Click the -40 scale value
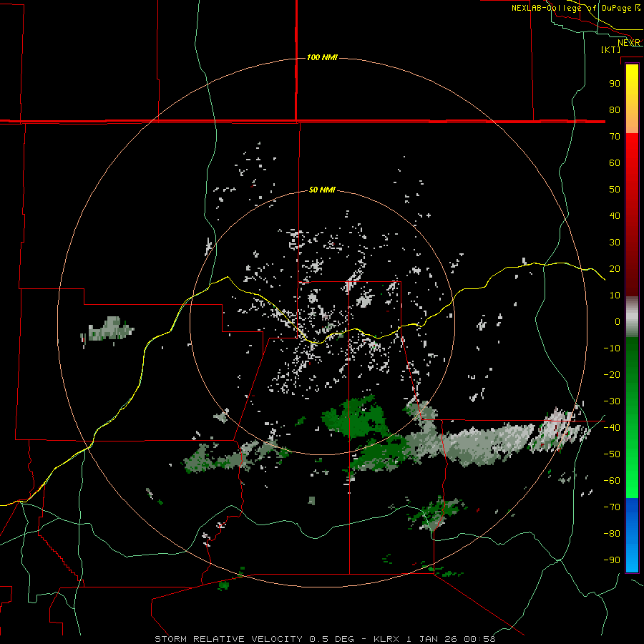The width and height of the screenshot is (644, 644). point(612,428)
